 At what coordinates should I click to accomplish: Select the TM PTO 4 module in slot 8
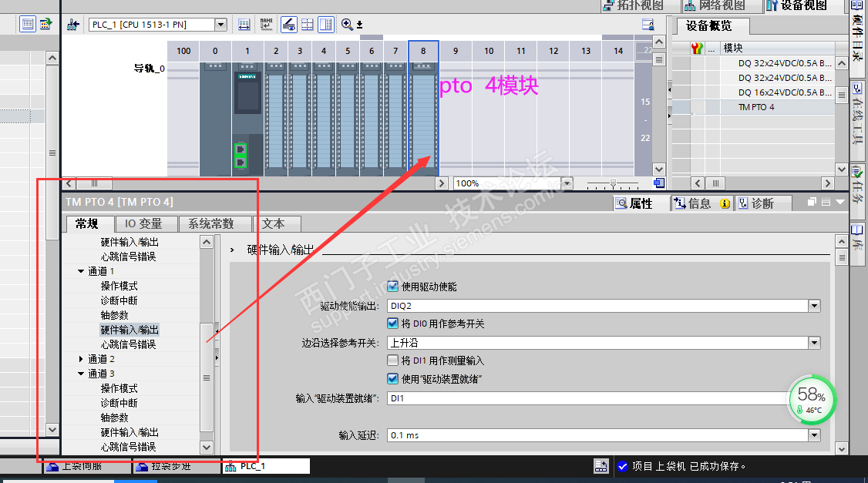click(x=423, y=119)
